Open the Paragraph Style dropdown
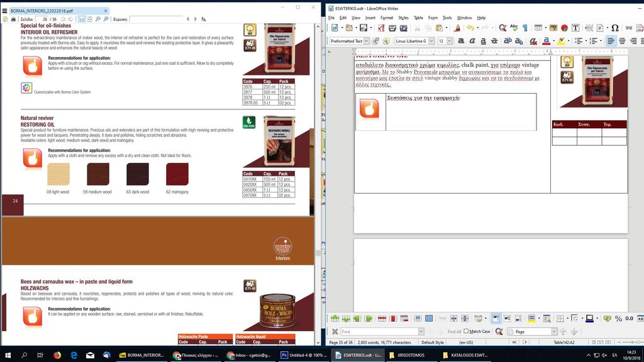The width and height of the screenshot is (644, 362). click(x=367, y=41)
